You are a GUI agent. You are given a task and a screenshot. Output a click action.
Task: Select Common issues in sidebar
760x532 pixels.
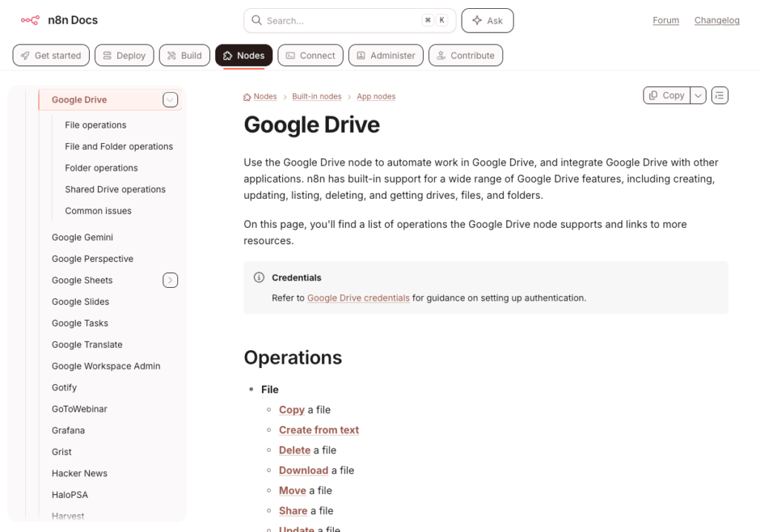tap(99, 211)
